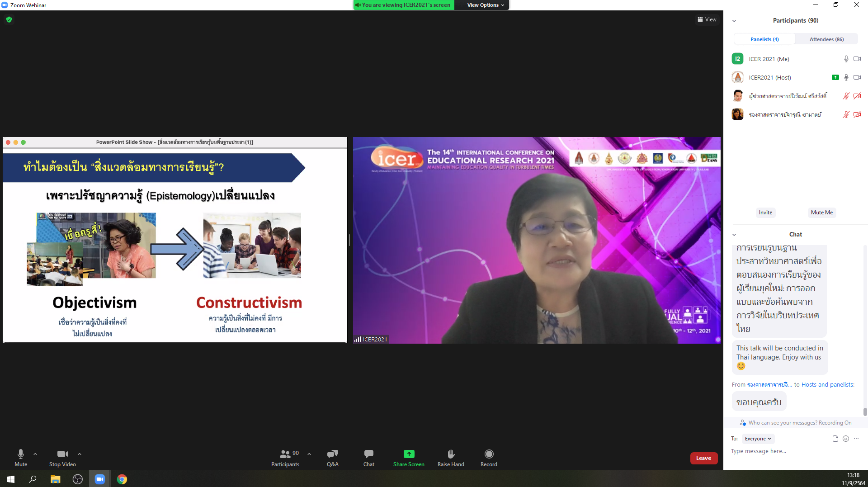Toggle microphone for ICER 2021 (Me)
The width and height of the screenshot is (868, 487).
pyautogui.click(x=846, y=59)
